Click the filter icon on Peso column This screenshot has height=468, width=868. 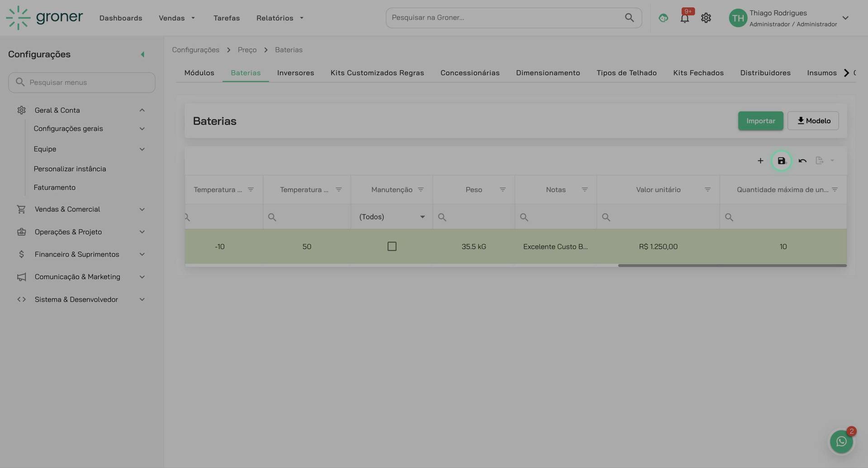click(x=503, y=190)
